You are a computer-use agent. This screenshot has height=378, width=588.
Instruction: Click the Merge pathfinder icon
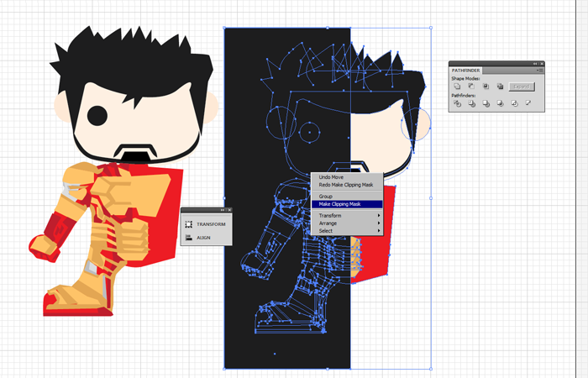coord(486,103)
